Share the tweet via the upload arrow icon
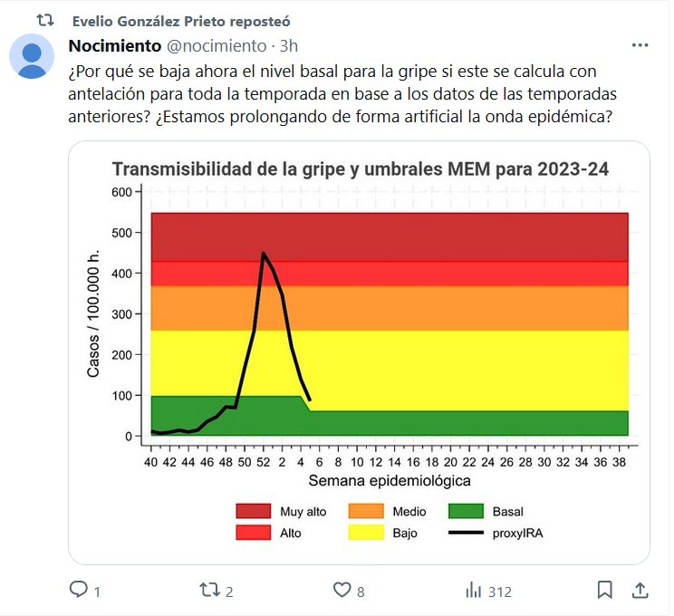 (x=640, y=591)
